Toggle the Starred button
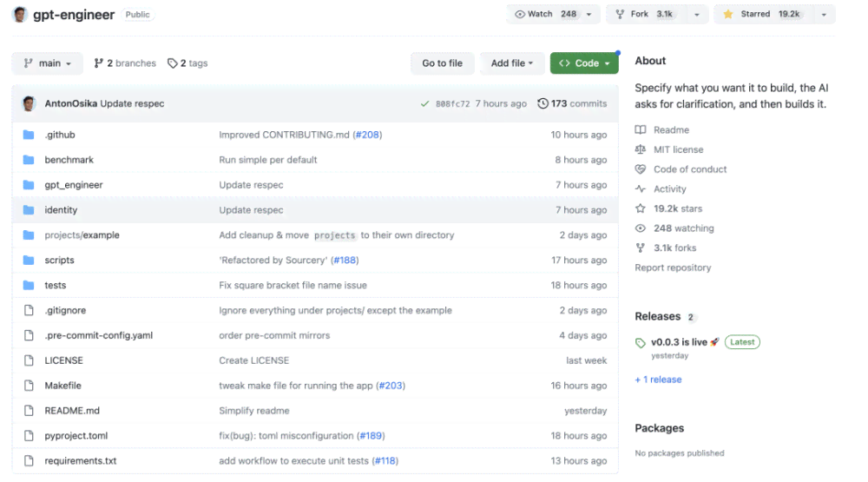The image size is (868, 482). [x=764, y=15]
